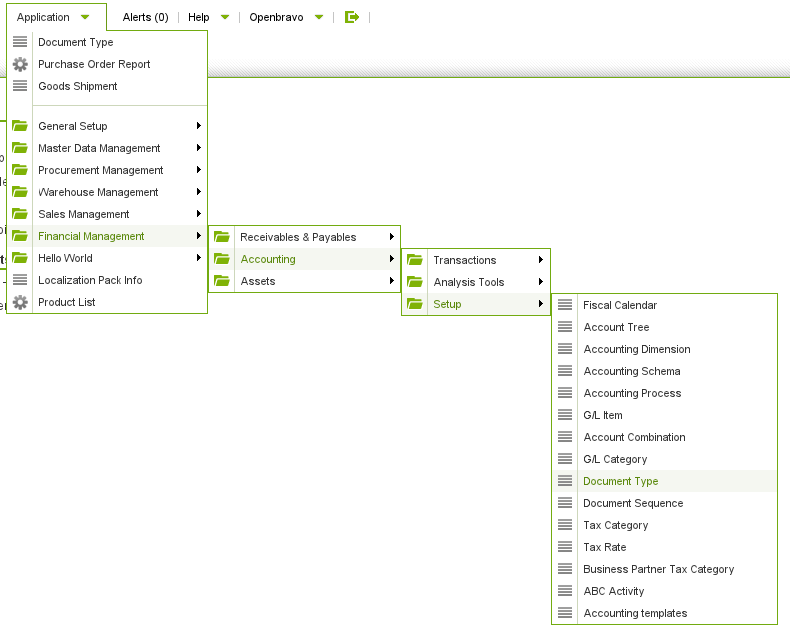Expand the Warehouse Management submenu arrow
This screenshot has width=790, height=631.
coord(199,192)
